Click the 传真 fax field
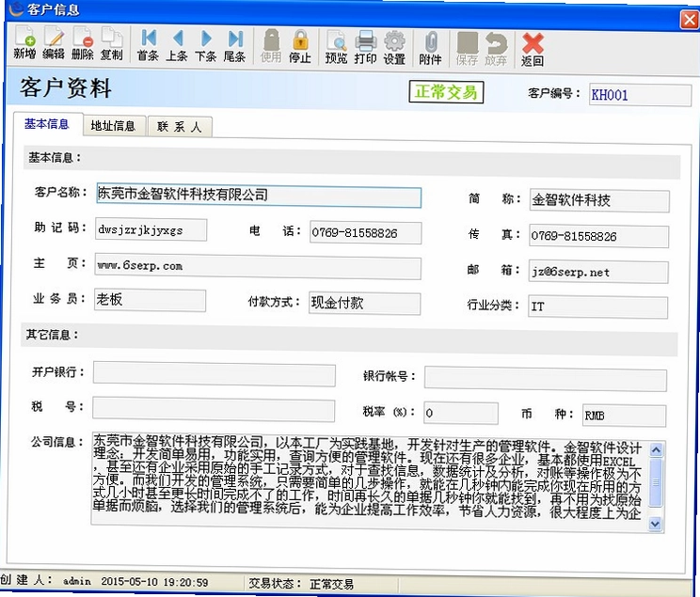Screen dimensions: 700x597 (x=598, y=237)
